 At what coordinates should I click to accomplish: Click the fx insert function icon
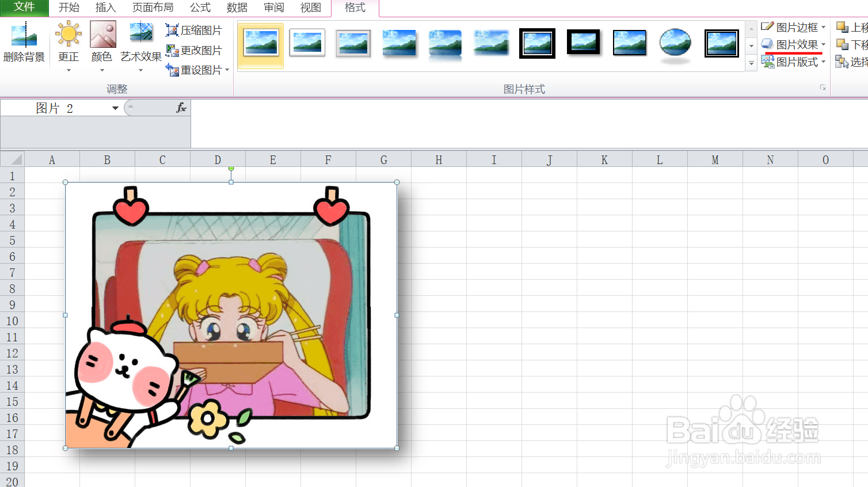(181, 108)
